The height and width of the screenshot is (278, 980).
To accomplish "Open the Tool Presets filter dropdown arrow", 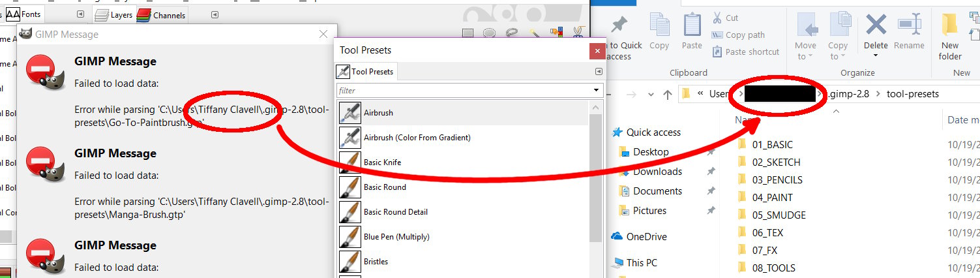I will [597, 90].
